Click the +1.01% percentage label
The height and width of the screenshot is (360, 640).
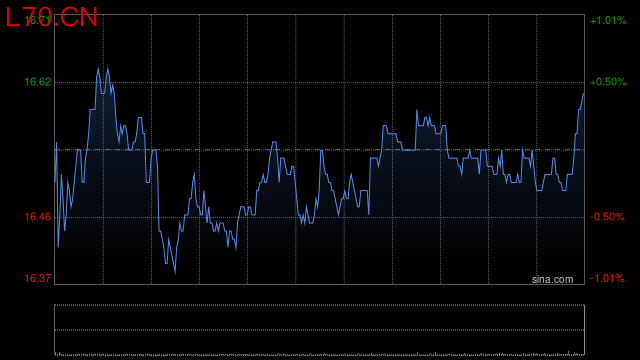[x=608, y=20]
